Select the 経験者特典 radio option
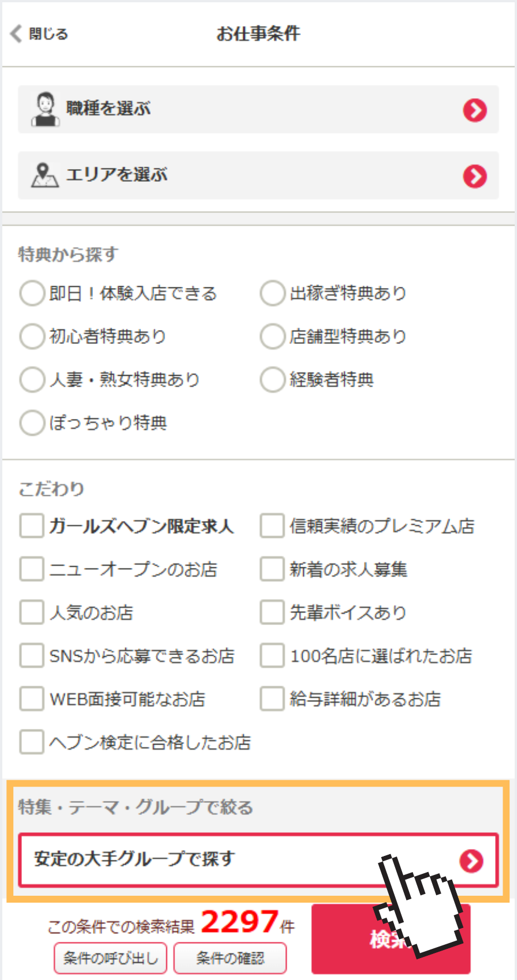This screenshot has width=517, height=980. [272, 380]
